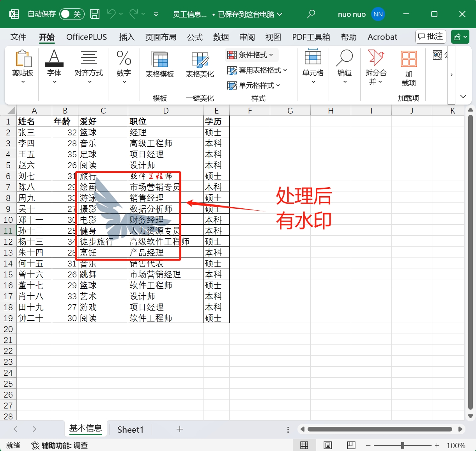Click the 批注 comments button

pyautogui.click(x=430, y=37)
